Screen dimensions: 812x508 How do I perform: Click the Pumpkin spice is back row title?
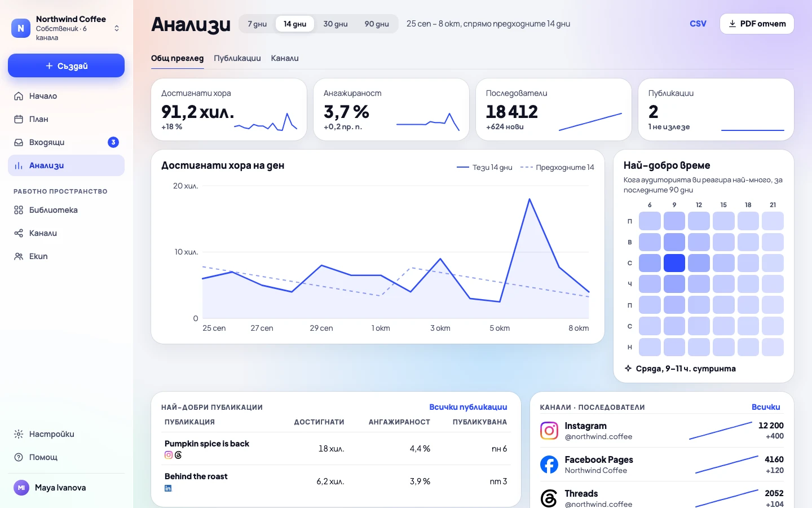pyautogui.click(x=207, y=444)
